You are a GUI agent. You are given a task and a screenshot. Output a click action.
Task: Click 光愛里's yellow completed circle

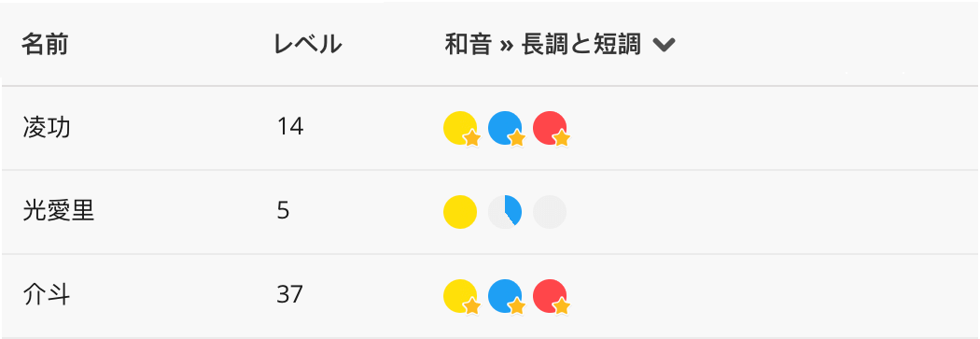(x=461, y=212)
